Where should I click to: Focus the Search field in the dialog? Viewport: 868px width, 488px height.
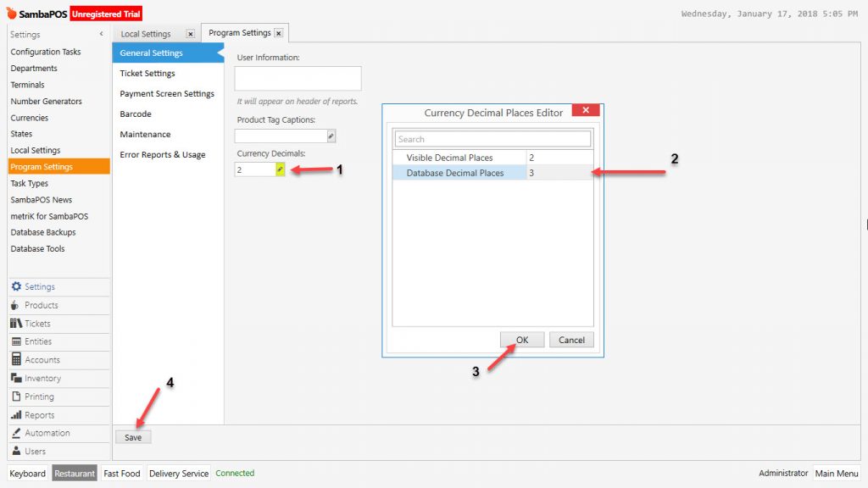click(x=492, y=139)
